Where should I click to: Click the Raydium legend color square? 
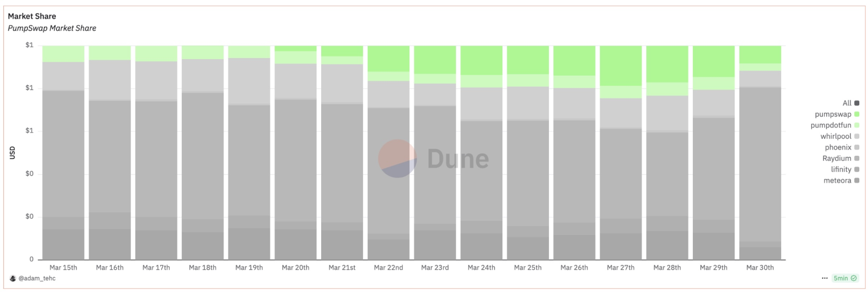coord(857,158)
